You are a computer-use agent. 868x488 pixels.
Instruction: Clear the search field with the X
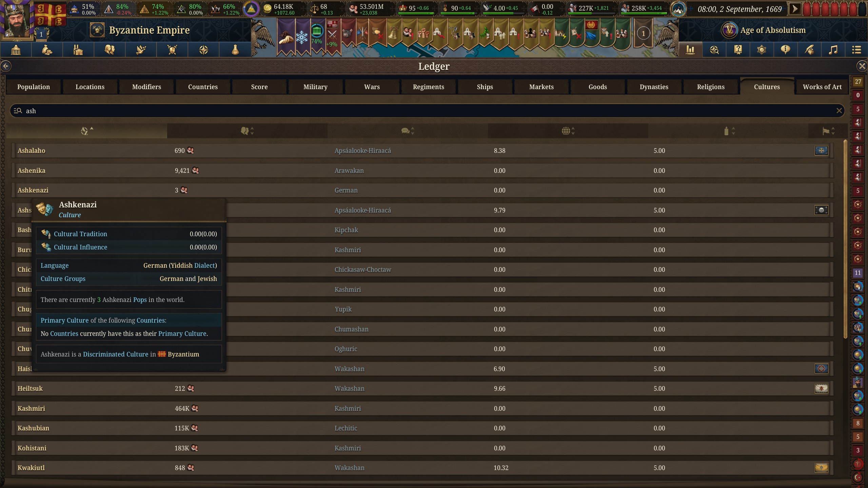(x=839, y=111)
